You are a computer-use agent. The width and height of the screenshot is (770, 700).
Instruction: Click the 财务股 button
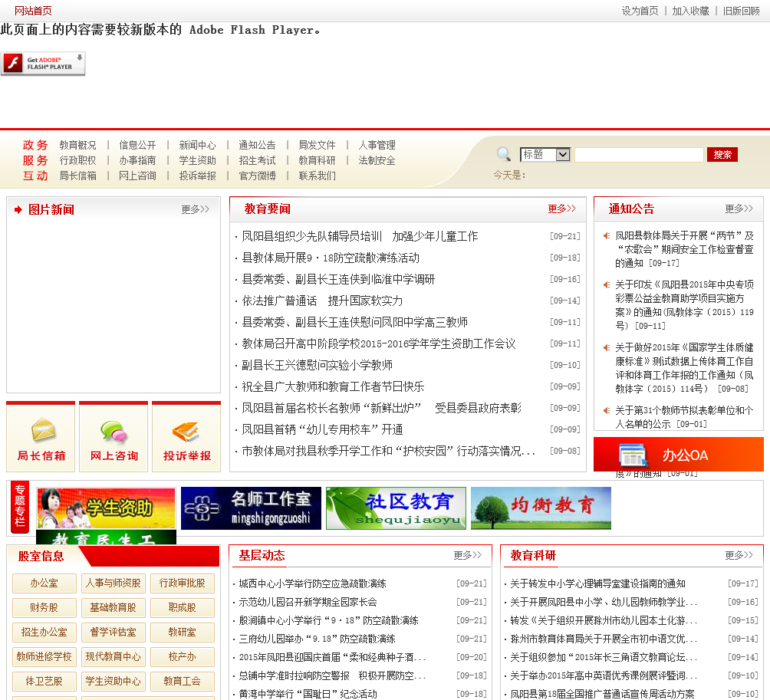(x=44, y=608)
